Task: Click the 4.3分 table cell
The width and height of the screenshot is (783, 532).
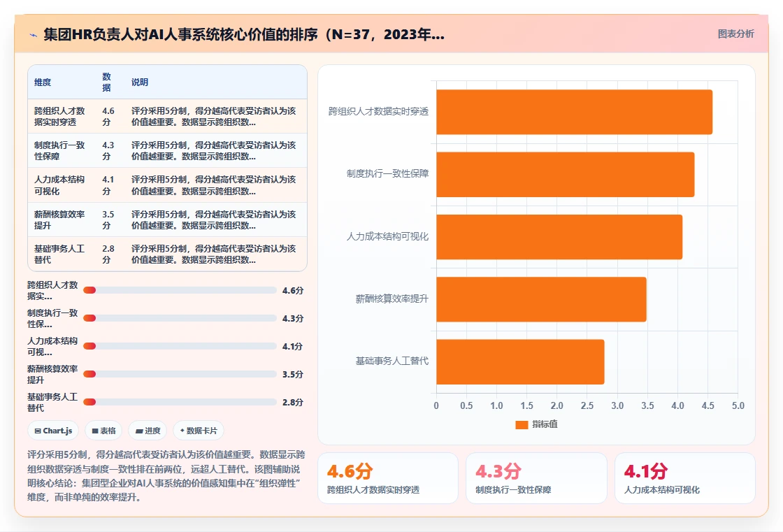Action: (x=110, y=151)
